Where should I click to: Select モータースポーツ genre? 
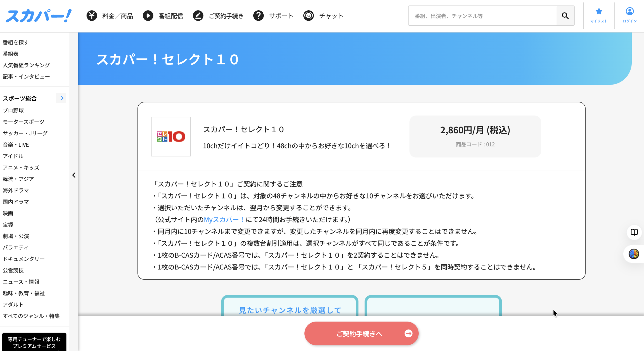pyautogui.click(x=23, y=122)
